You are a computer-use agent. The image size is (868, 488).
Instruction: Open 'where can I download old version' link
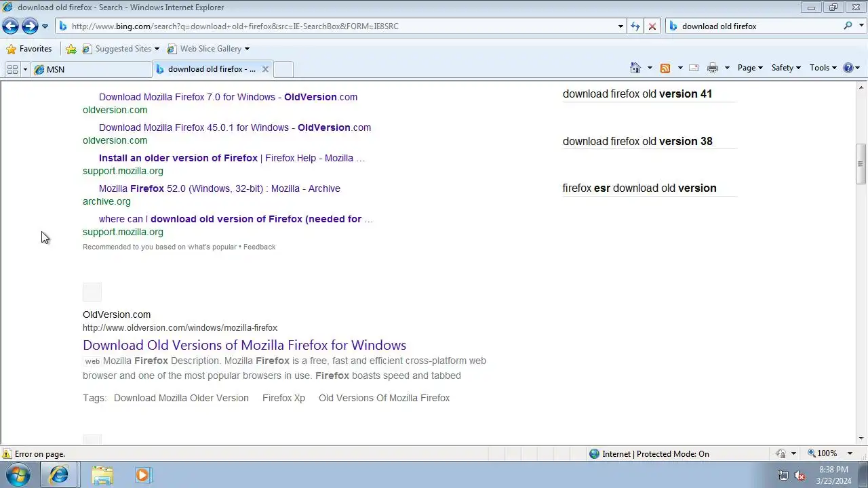pos(236,219)
